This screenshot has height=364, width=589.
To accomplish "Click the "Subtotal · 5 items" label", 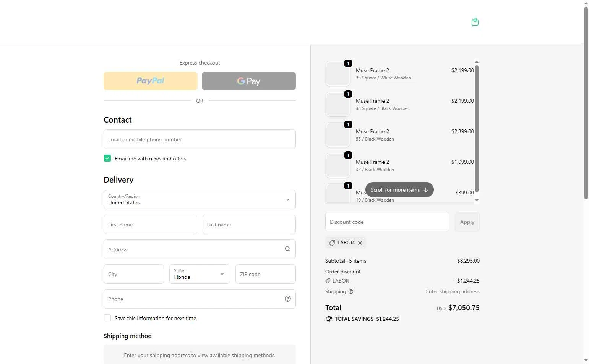I will click(346, 261).
